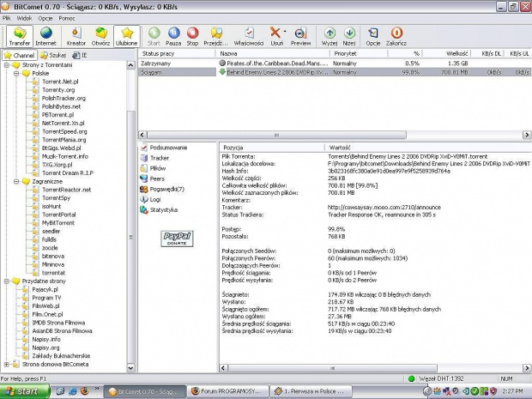Sort by the Nazwa column header
Viewport: 532px width, 399px height.
coord(273,53)
